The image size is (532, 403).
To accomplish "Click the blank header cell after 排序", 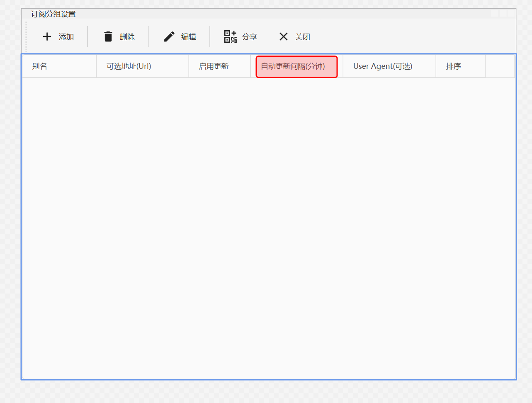I will pyautogui.click(x=500, y=66).
